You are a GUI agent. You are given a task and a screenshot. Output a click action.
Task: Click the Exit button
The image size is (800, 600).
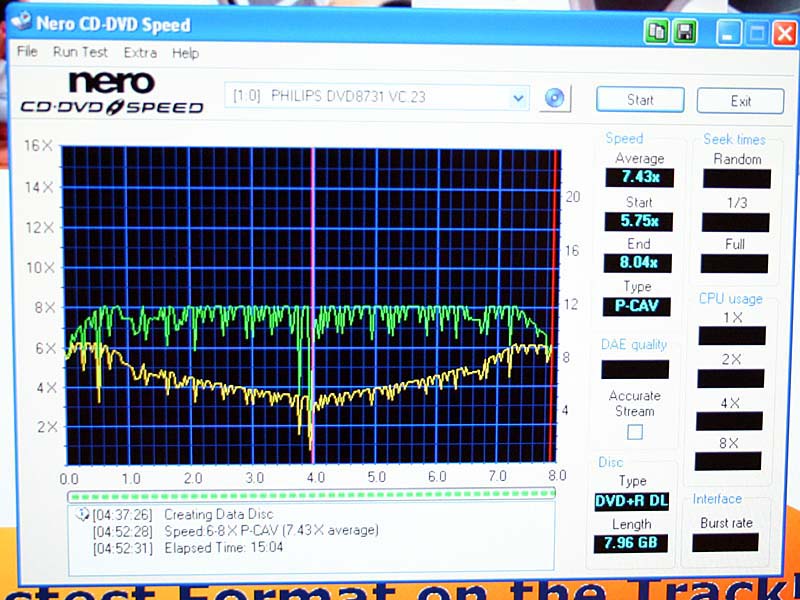pos(740,101)
